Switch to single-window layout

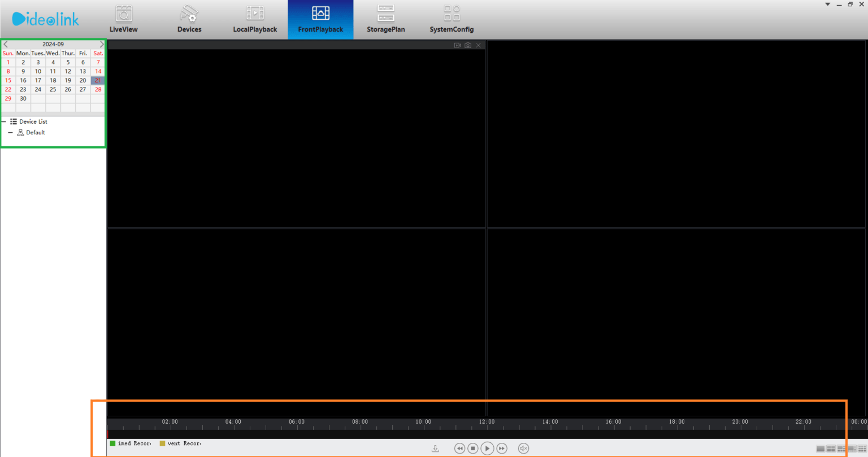tap(821, 449)
